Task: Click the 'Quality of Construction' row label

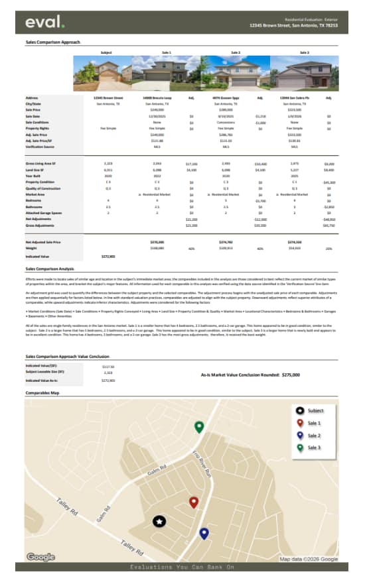Action: pyautogui.click(x=43, y=189)
